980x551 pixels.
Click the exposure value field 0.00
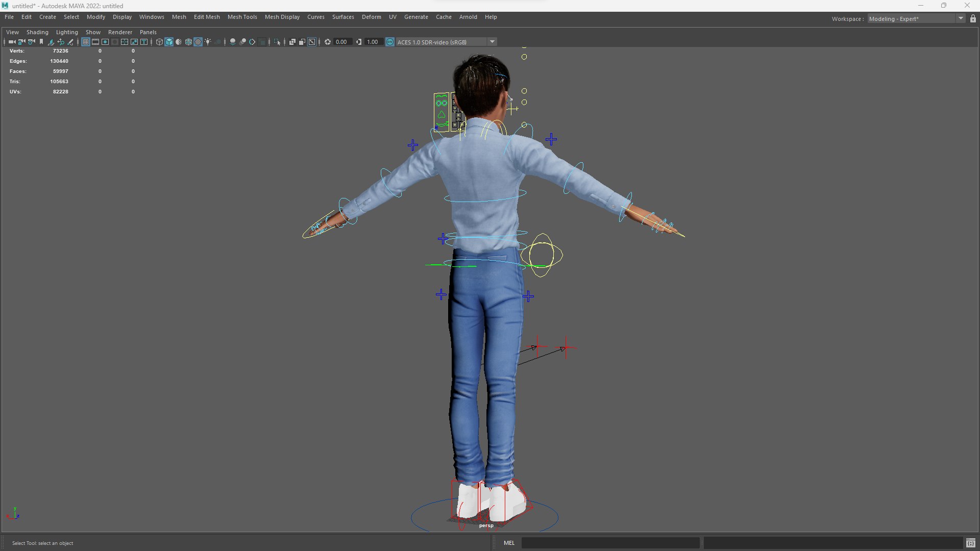(x=342, y=42)
